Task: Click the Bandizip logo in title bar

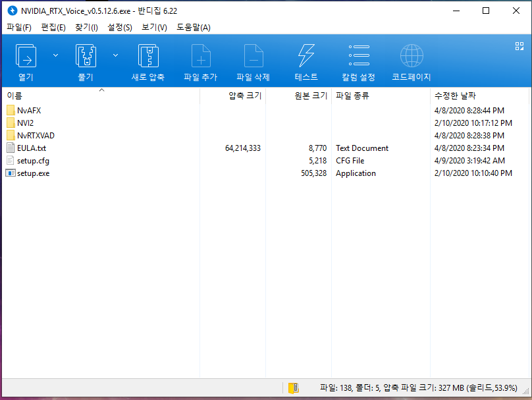Action: tap(13, 11)
